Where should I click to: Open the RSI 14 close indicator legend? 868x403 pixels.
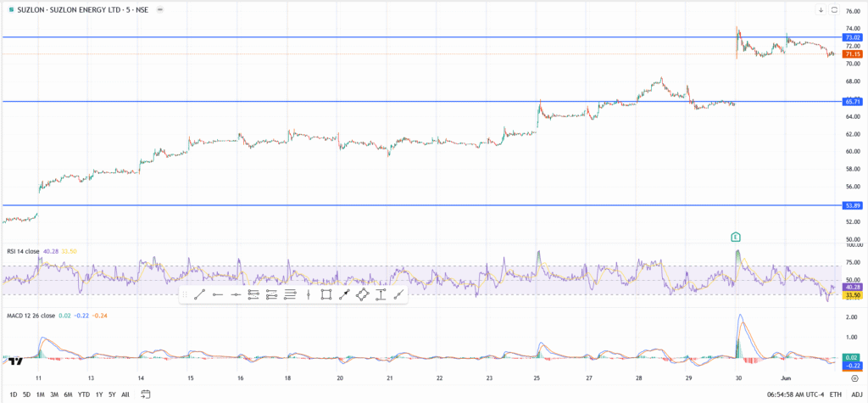(x=24, y=251)
